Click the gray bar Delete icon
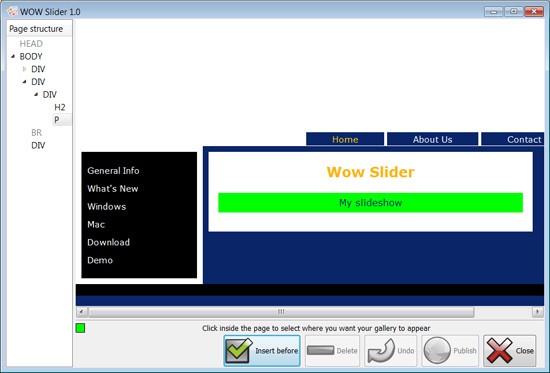The height and width of the screenshot is (373, 550). click(320, 350)
